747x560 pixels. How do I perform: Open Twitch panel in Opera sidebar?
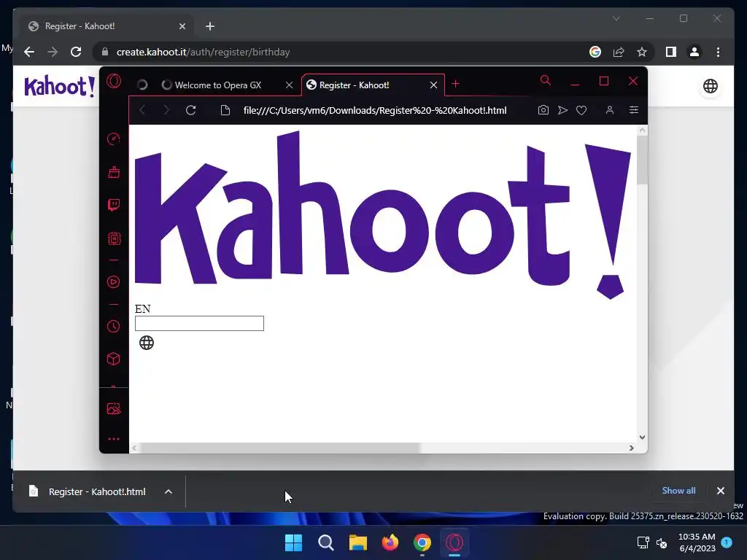(113, 205)
